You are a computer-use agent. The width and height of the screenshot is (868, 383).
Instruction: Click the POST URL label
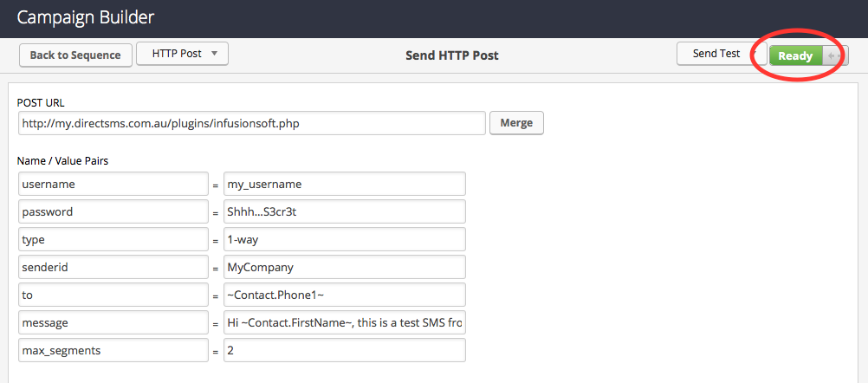click(41, 102)
